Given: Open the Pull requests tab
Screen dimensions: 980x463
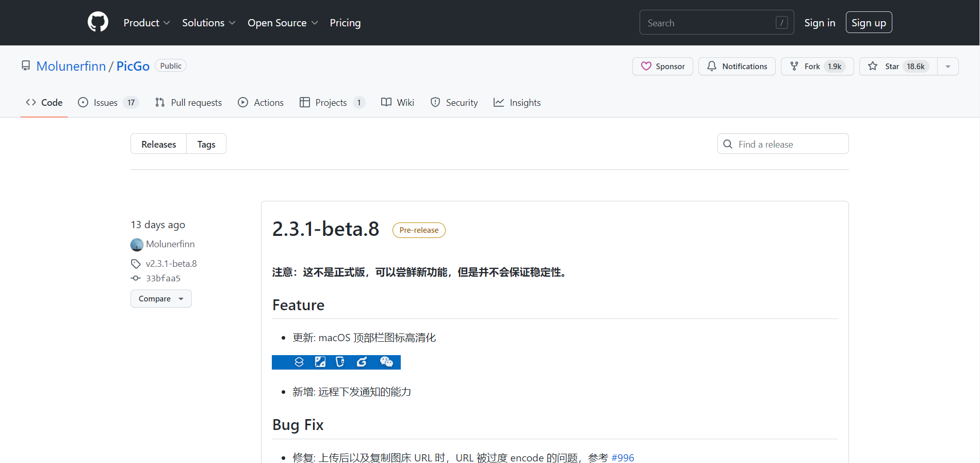Looking at the screenshot, I should (188, 103).
